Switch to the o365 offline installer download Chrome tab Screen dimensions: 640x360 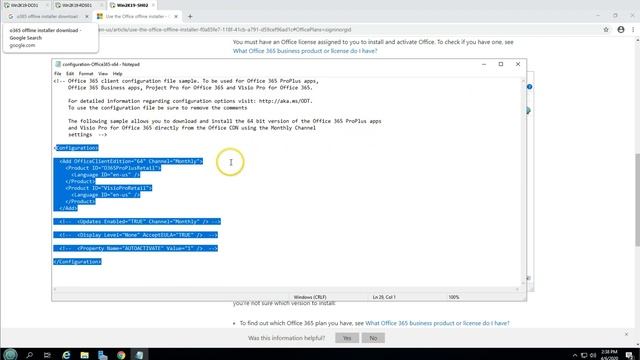(46, 17)
